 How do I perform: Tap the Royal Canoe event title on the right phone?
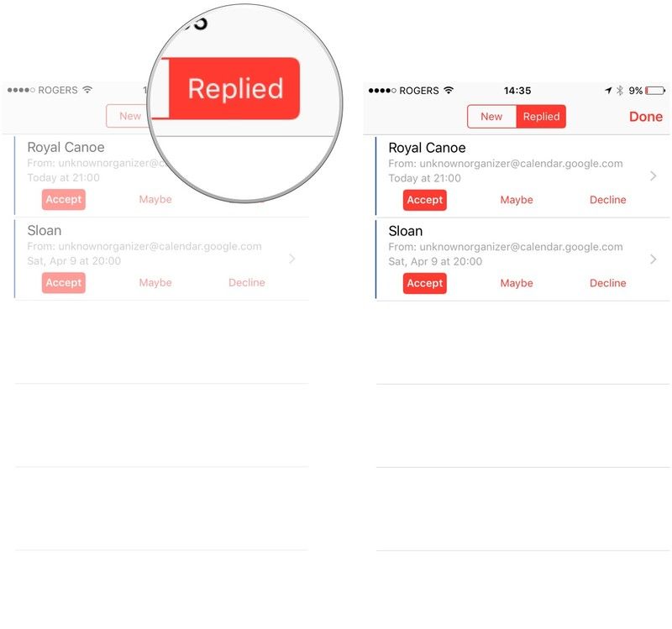[x=427, y=149]
